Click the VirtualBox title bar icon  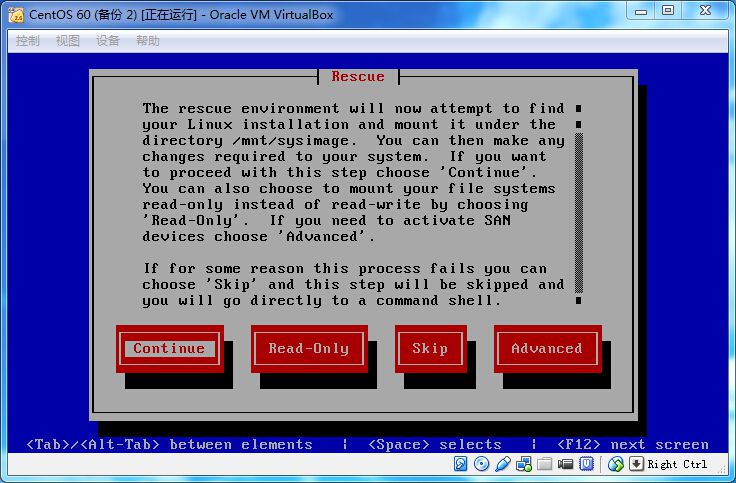pyautogui.click(x=16, y=14)
